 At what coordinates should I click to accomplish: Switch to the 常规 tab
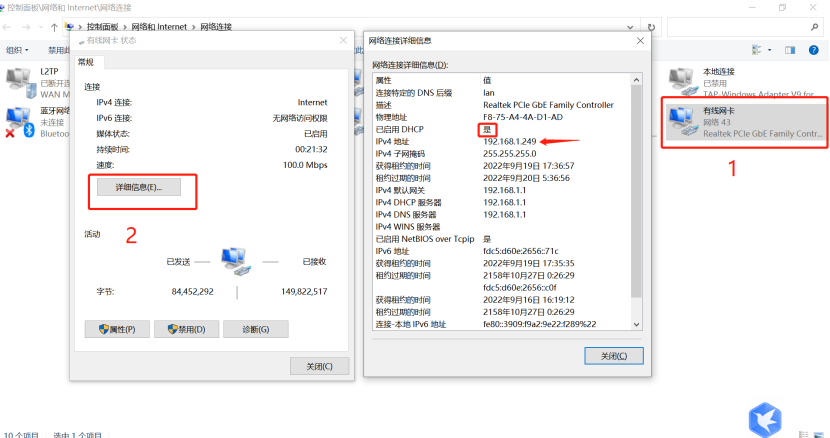pos(86,62)
